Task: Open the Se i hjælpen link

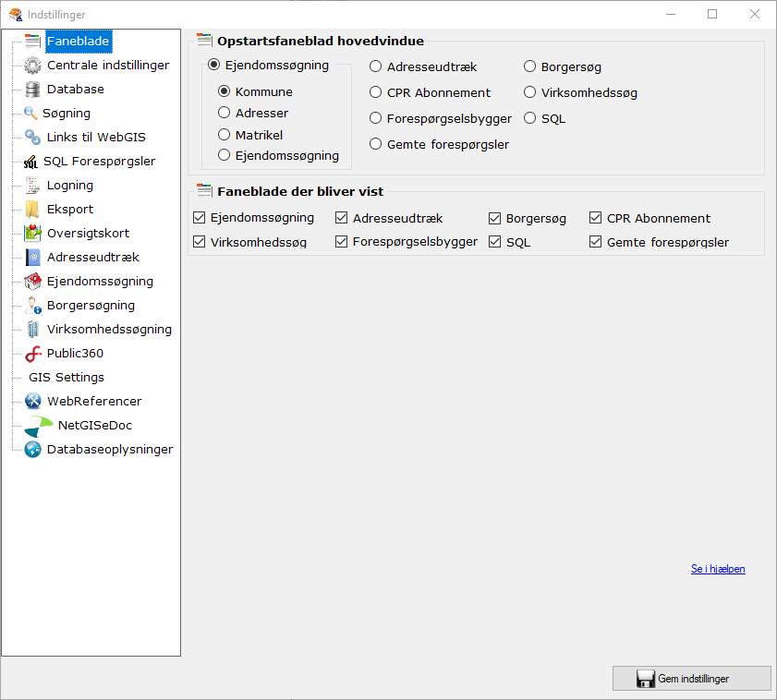Action: [x=718, y=569]
